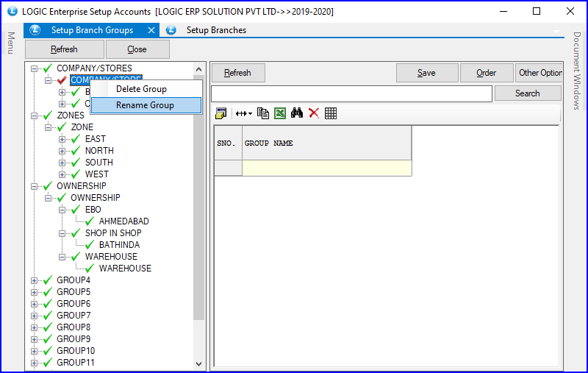Switch to the Setup Branches tab
This screenshot has height=373, width=588.
click(x=216, y=30)
